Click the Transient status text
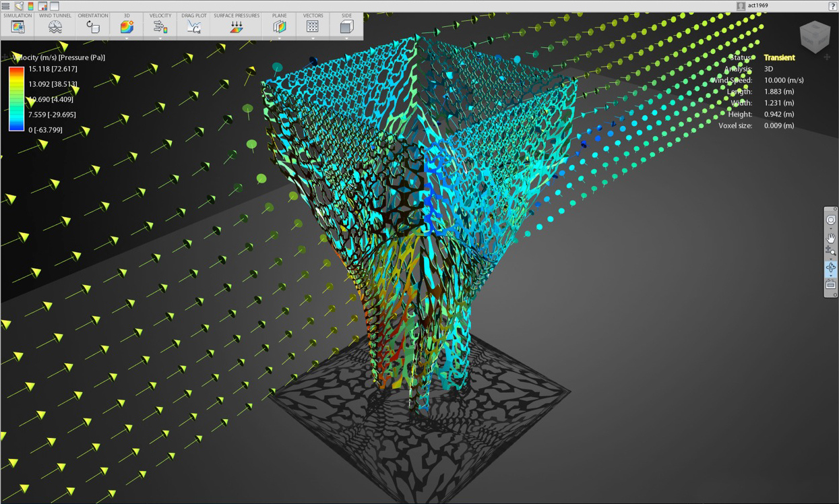This screenshot has width=839, height=504. click(x=779, y=58)
